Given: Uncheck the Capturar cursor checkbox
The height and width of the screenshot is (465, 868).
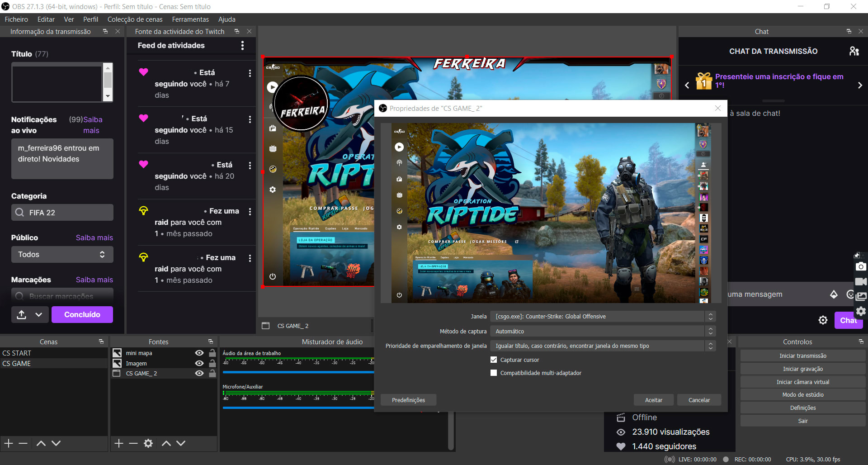Looking at the screenshot, I should tap(494, 360).
